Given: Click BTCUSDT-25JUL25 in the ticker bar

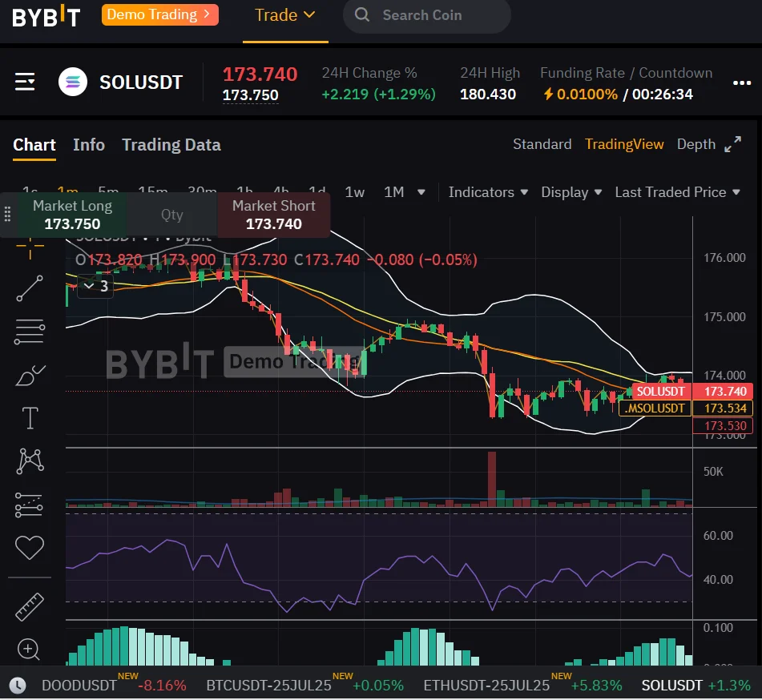Looking at the screenshot, I should tap(268, 686).
